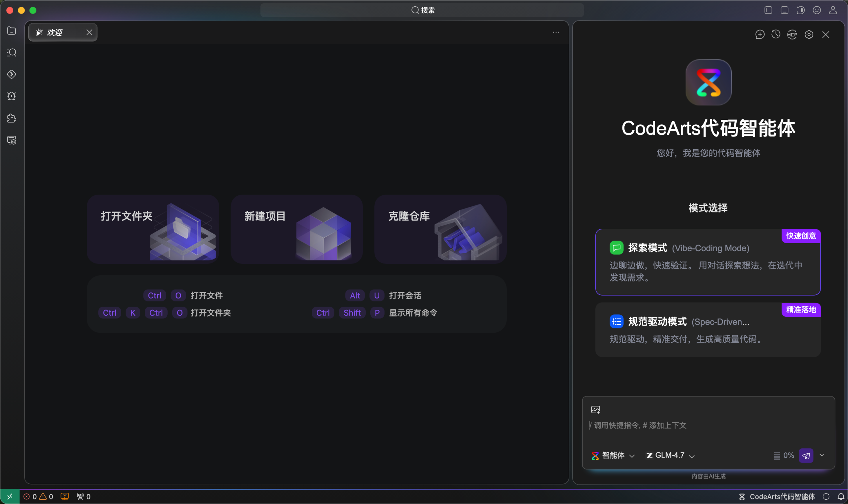The height and width of the screenshot is (504, 848).
Task: Open the remote explorer sidebar icon
Action: pos(12,140)
